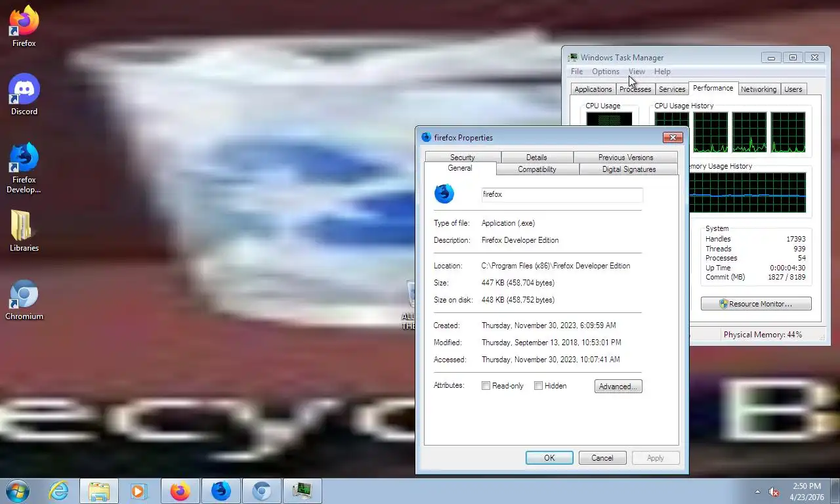This screenshot has height=504, width=840.
Task: Switch to Processes tab in Task Manager
Action: tap(635, 89)
